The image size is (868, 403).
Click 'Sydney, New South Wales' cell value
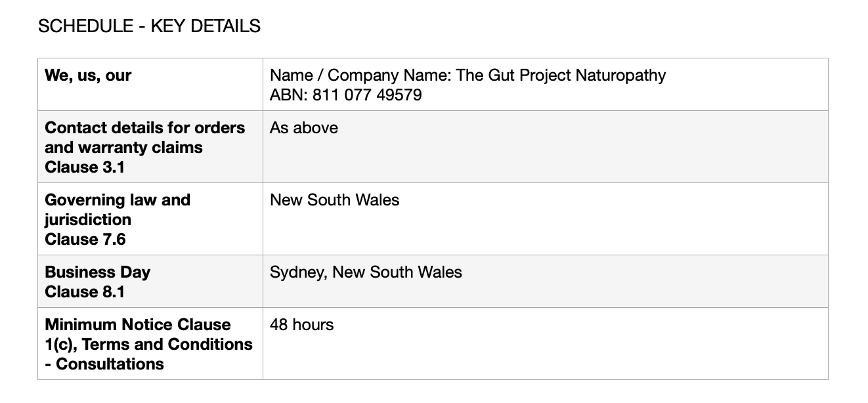(x=366, y=272)
